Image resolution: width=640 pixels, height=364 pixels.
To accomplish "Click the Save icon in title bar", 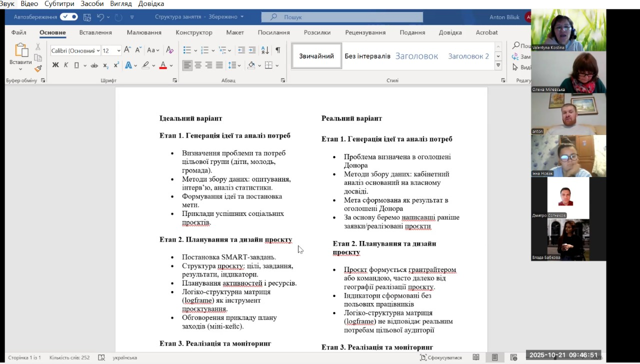I will point(87,17).
